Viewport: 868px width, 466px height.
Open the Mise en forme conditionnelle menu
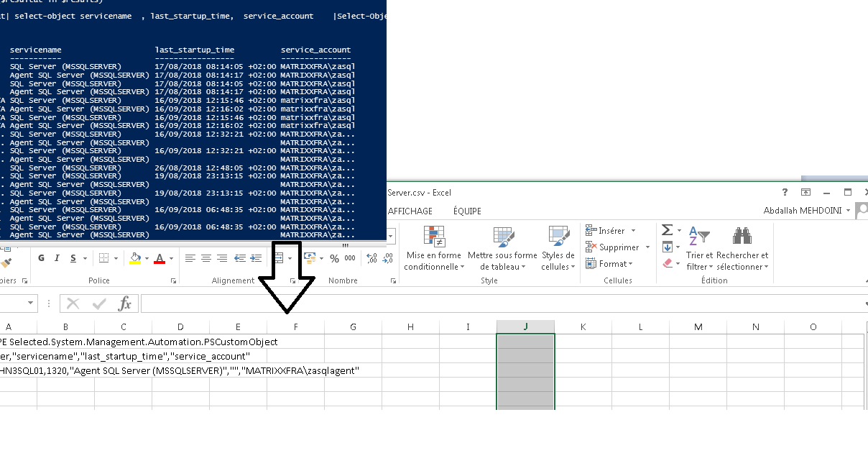pyautogui.click(x=433, y=248)
